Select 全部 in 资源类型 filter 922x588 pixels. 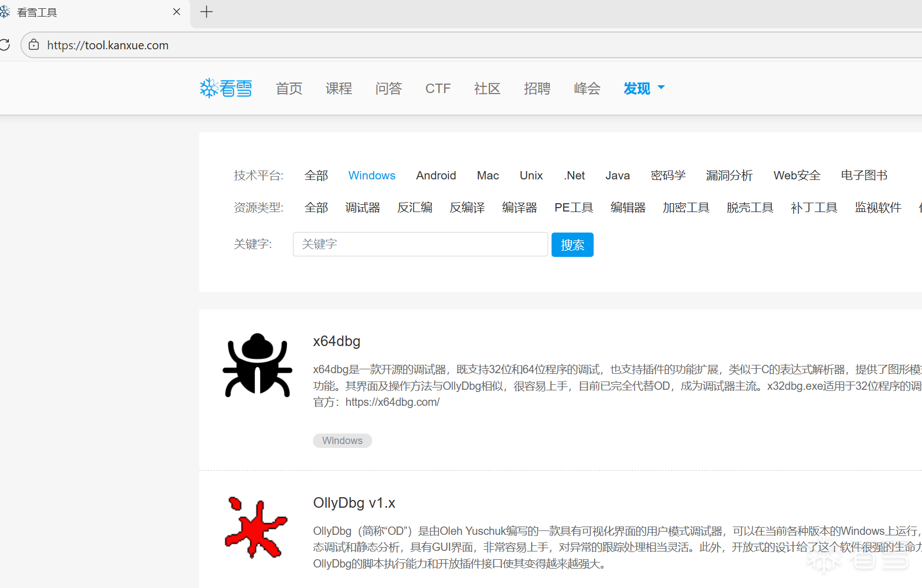(x=316, y=208)
